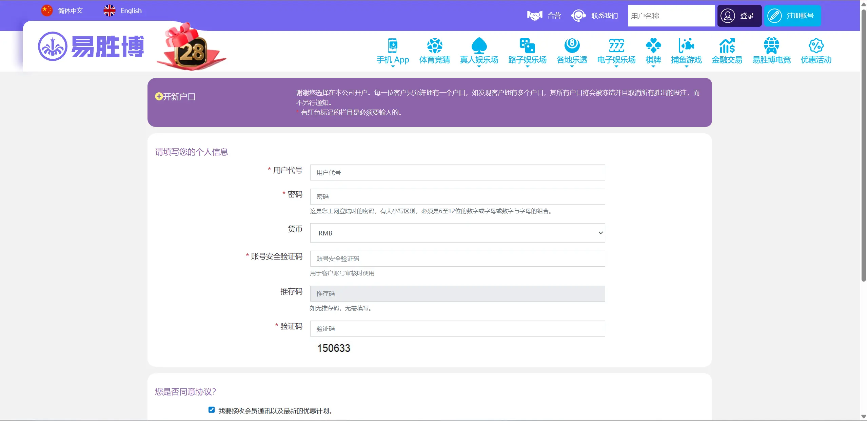
Task: Open 真人娱乐场 live casino
Action: [x=478, y=51]
